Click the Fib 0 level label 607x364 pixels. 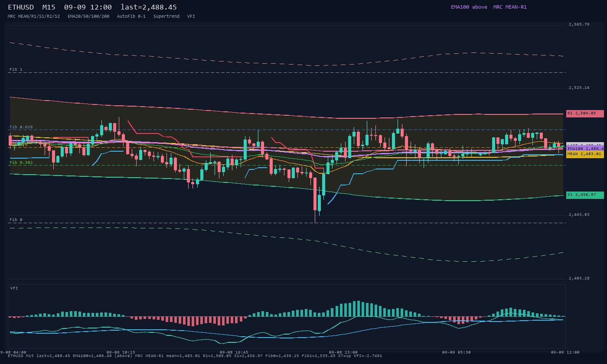pyautogui.click(x=16, y=220)
